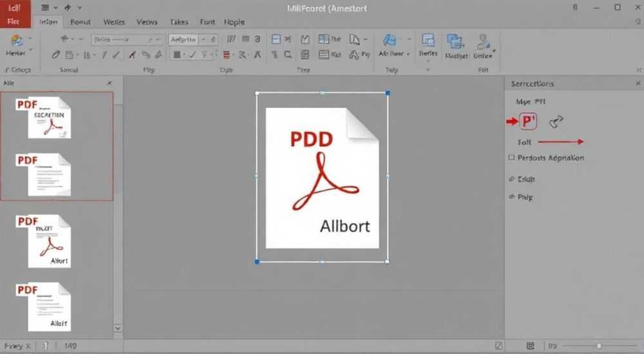
Task: Click the paragraph mark icon in the ribbon
Action: pos(275,55)
